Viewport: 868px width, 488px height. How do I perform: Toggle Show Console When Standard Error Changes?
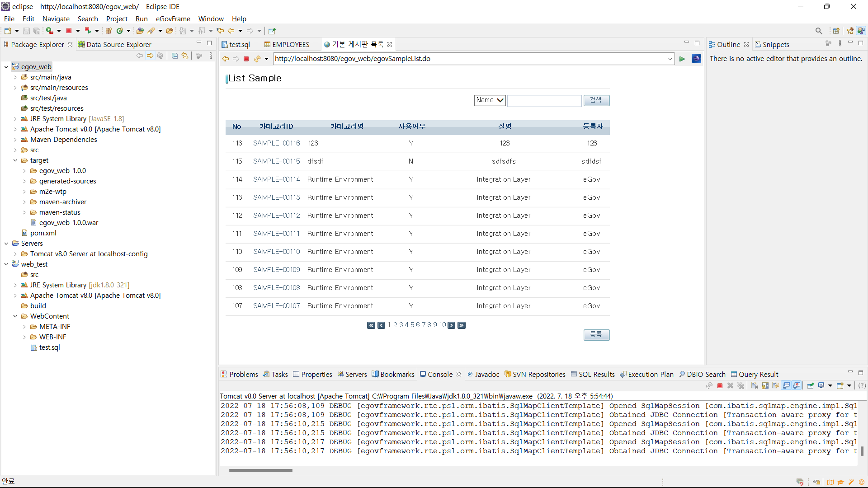pos(797,385)
